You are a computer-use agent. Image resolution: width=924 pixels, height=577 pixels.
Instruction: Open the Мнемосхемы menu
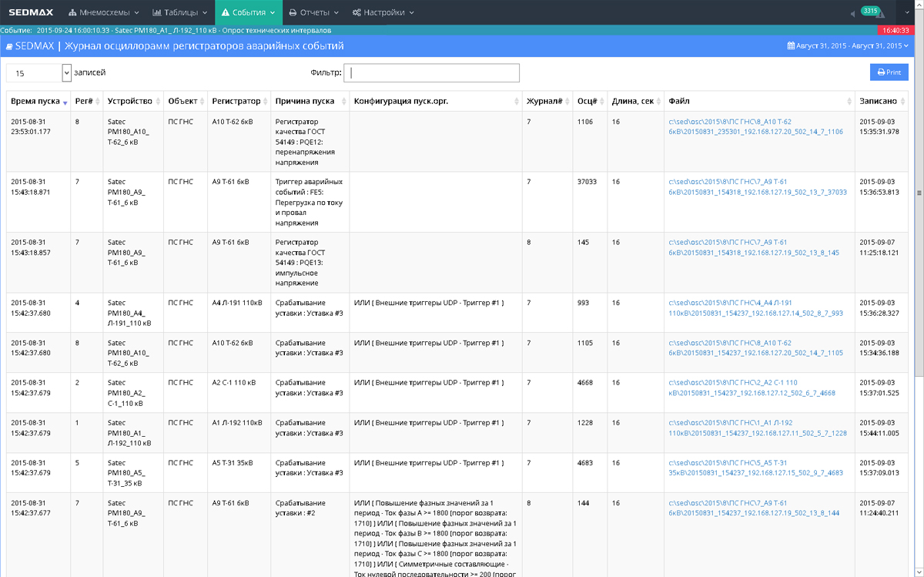click(x=103, y=12)
